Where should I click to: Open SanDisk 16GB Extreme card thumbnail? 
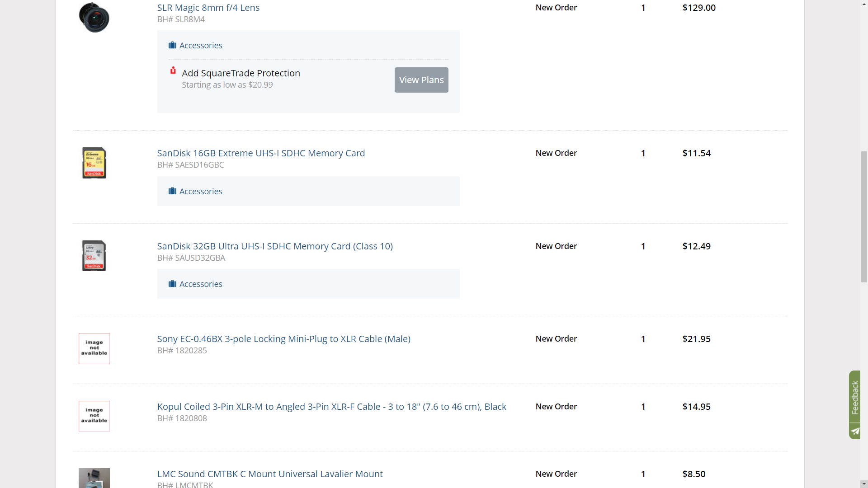tap(94, 163)
